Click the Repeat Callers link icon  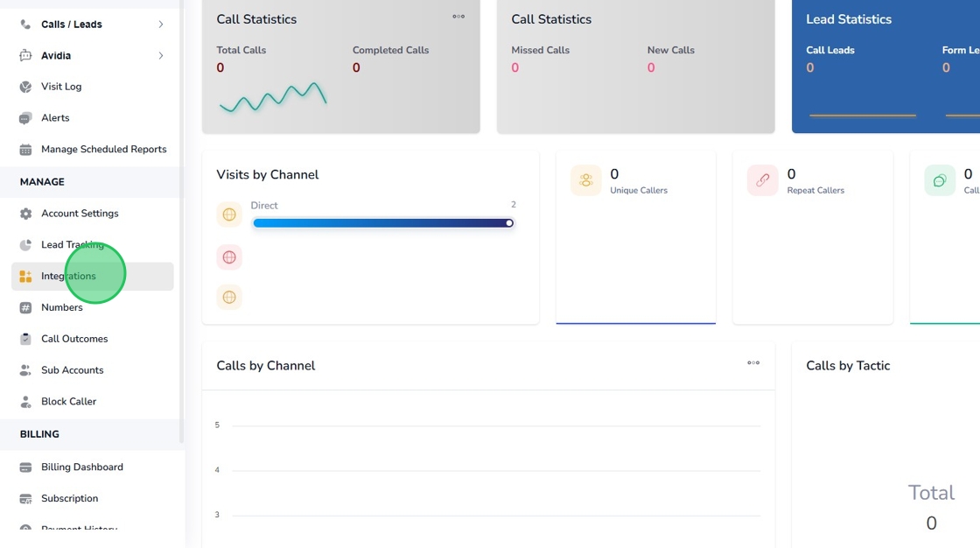tap(762, 180)
